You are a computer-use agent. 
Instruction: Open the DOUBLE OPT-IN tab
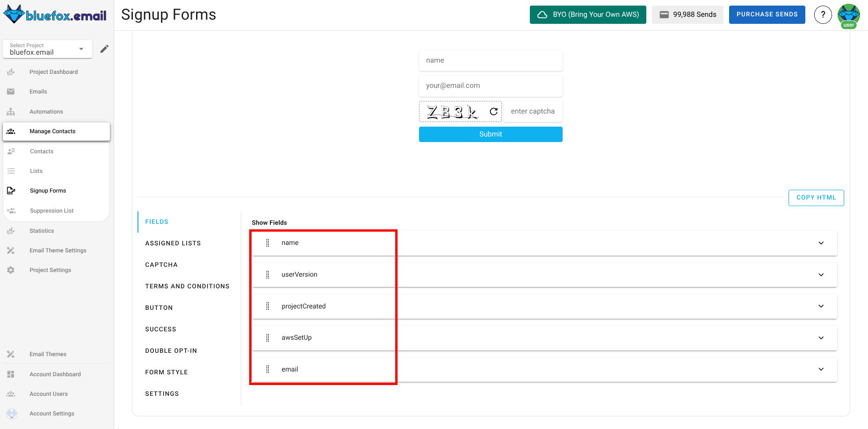[x=171, y=350]
